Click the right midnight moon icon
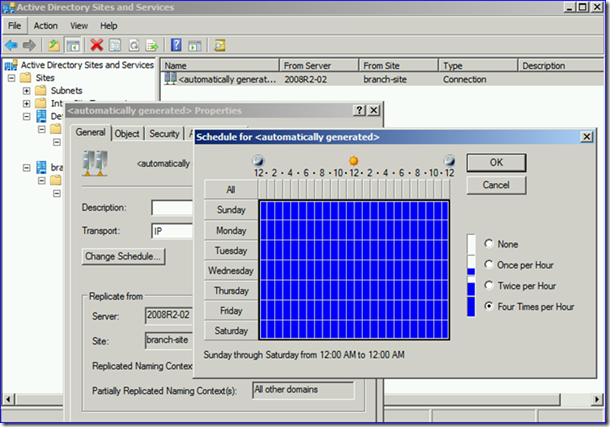 pyautogui.click(x=449, y=160)
